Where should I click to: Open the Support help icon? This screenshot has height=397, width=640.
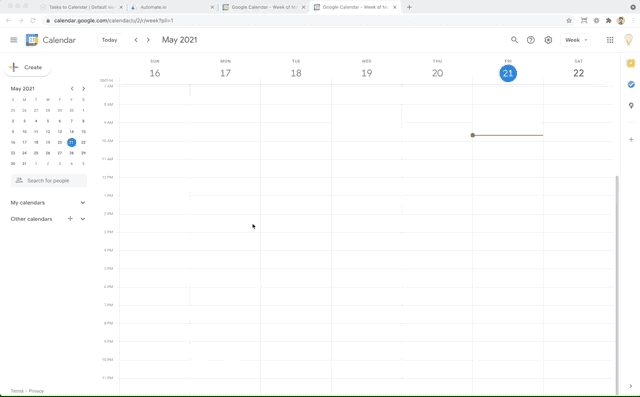tap(531, 40)
